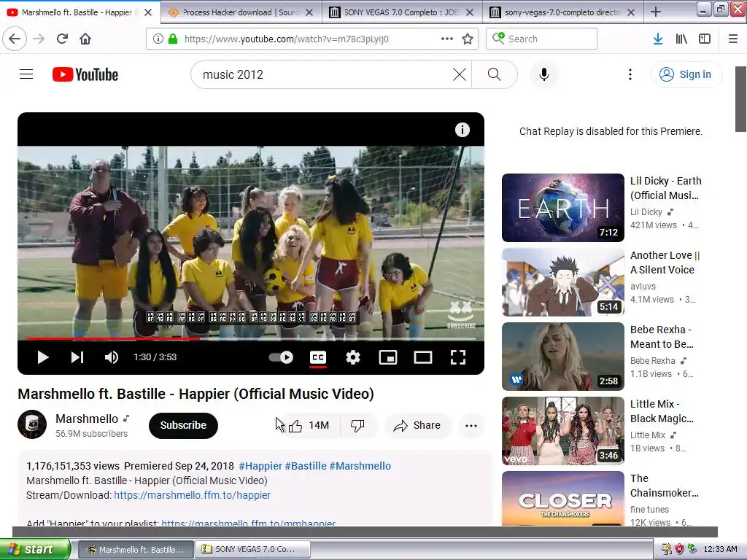Switch to Process Hacker download tab
This screenshot has height=560, width=747.
[x=241, y=12]
